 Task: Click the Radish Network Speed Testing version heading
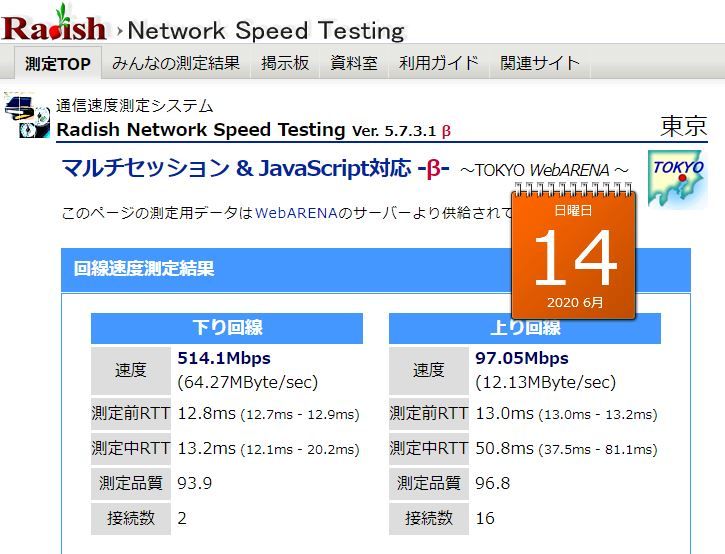point(254,130)
